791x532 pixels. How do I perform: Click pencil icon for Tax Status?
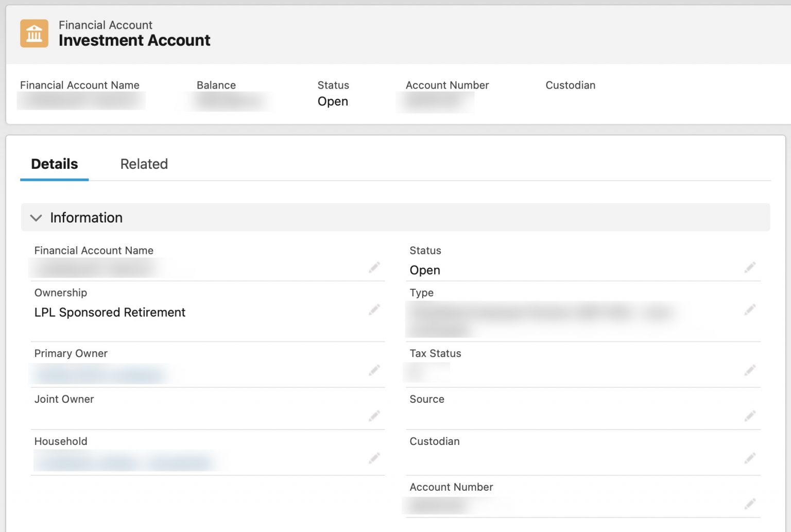pyautogui.click(x=750, y=370)
